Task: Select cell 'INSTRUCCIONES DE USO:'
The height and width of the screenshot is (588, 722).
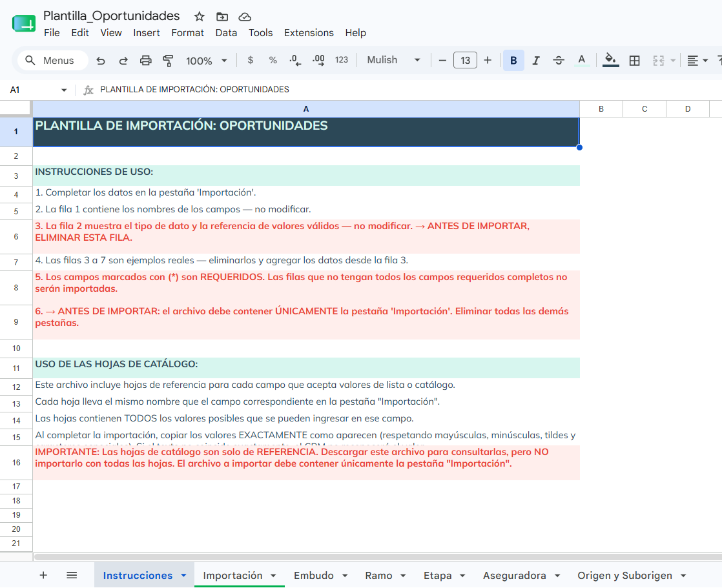Action: [306, 176]
